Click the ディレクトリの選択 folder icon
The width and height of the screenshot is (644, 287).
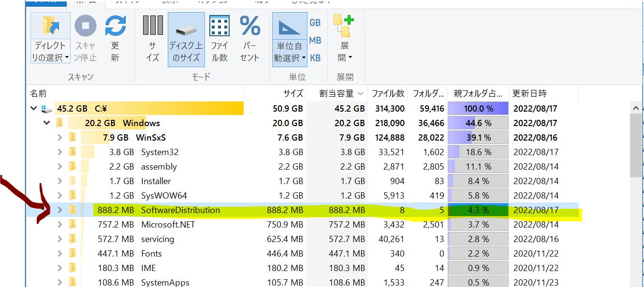(50, 26)
